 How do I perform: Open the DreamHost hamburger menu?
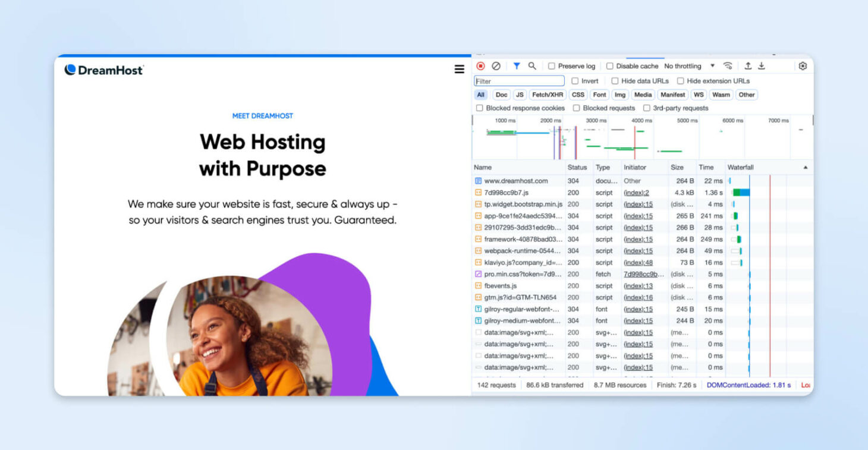point(459,70)
